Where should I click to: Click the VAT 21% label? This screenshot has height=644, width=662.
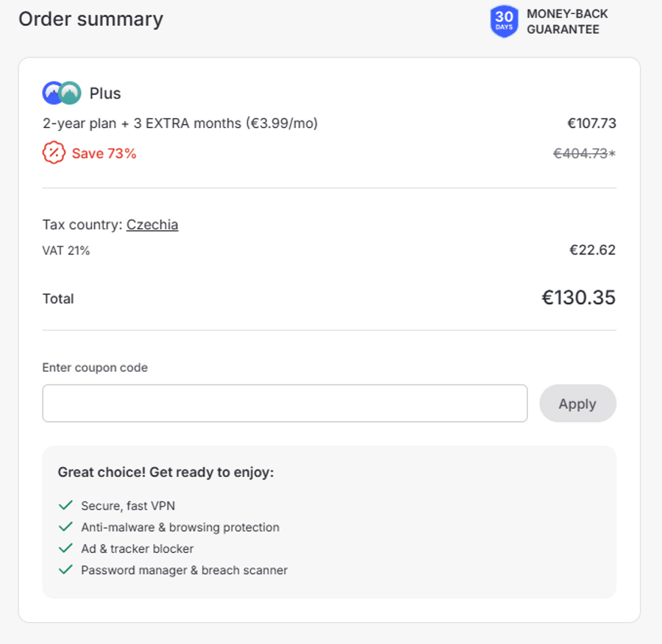tap(66, 251)
